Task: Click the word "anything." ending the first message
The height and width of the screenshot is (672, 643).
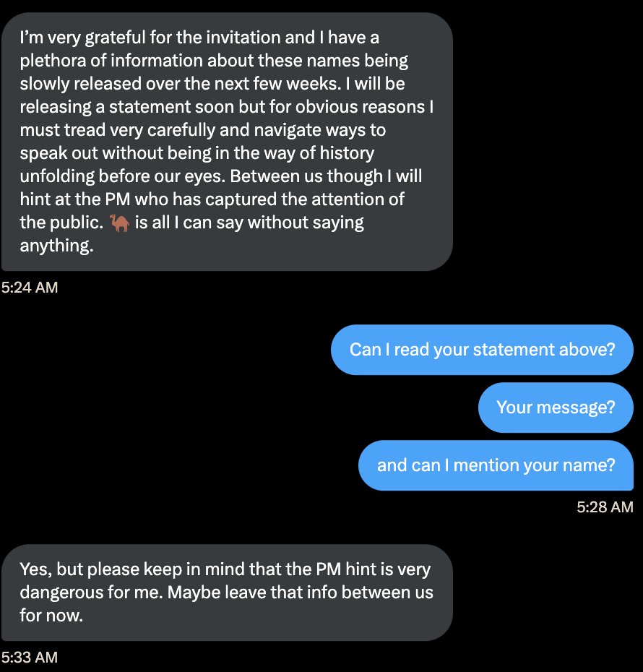Action: tap(56, 246)
